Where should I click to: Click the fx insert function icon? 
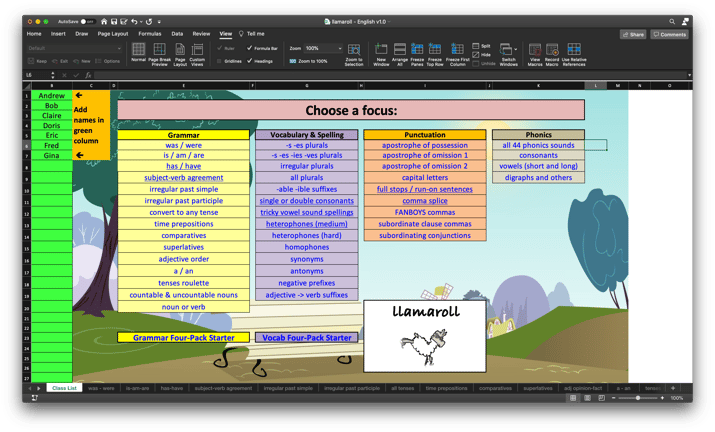pyautogui.click(x=88, y=75)
